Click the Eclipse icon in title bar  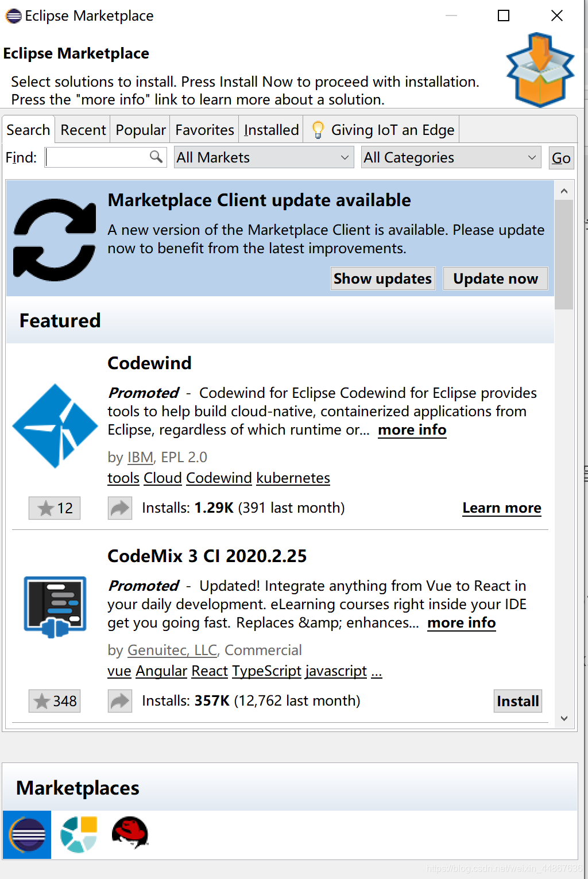pyautogui.click(x=13, y=16)
